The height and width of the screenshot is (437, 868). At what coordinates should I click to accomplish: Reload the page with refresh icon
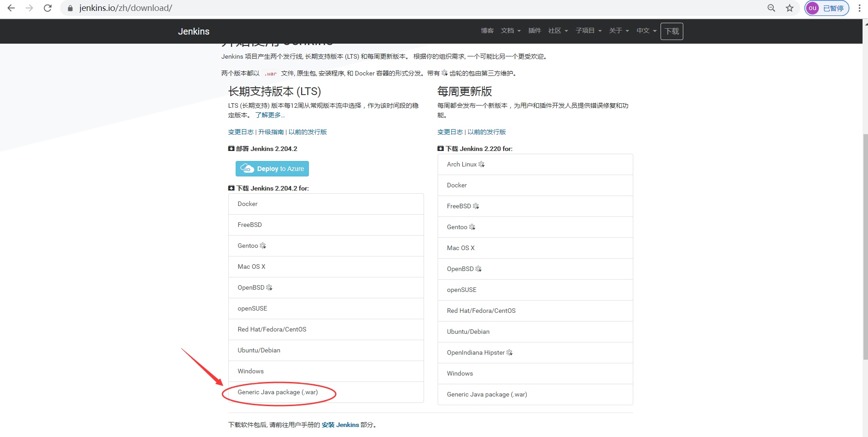[48, 8]
